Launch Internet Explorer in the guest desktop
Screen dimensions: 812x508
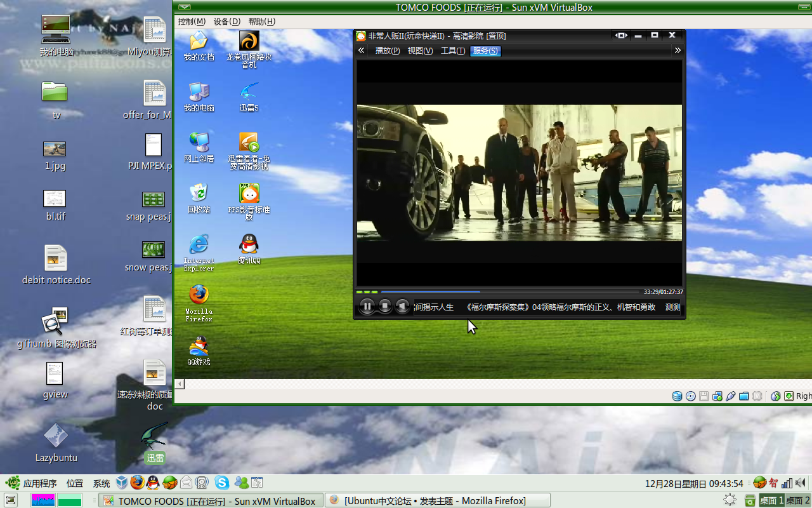[199, 253]
